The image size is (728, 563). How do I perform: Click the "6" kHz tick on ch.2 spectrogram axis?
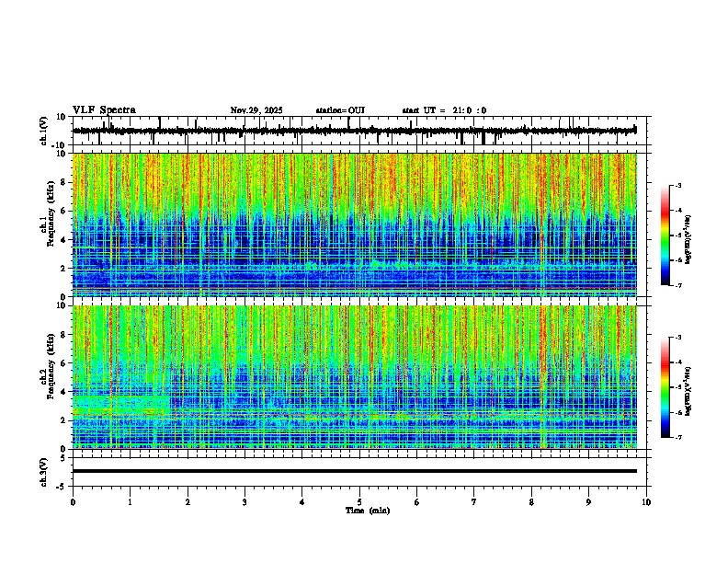[64, 363]
